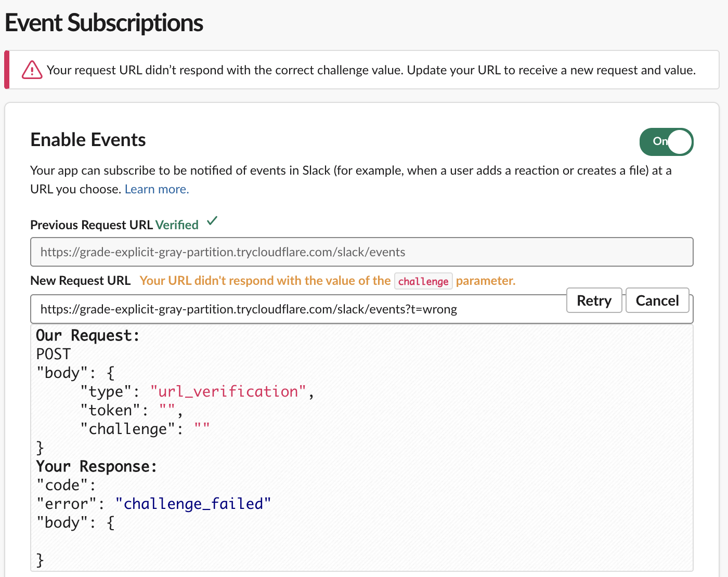Viewport: 728px width, 577px height.
Task: Click the Cancel button
Action: pyautogui.click(x=657, y=300)
